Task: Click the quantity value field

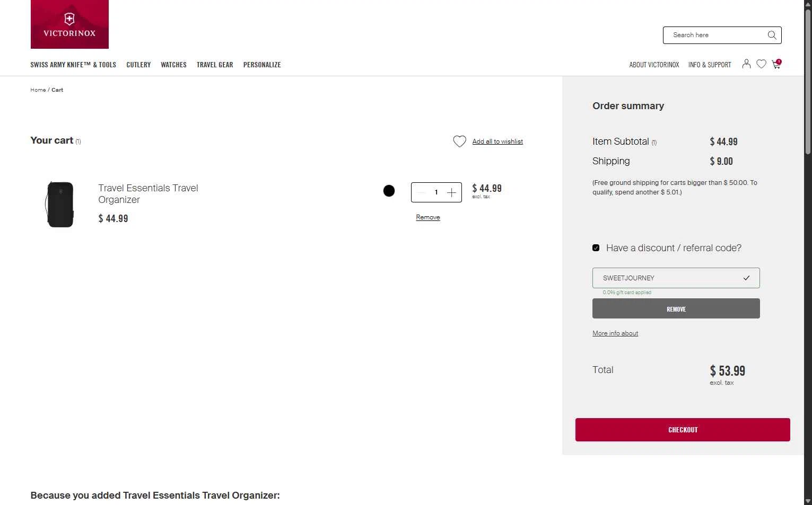Action: click(x=436, y=192)
